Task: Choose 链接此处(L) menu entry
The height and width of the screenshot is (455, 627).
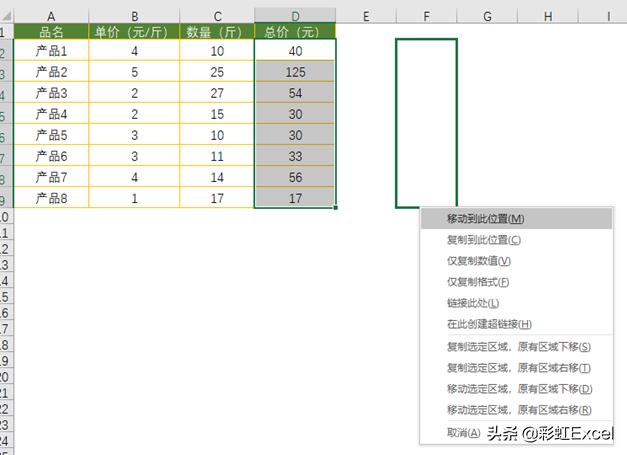Action: 516,303
